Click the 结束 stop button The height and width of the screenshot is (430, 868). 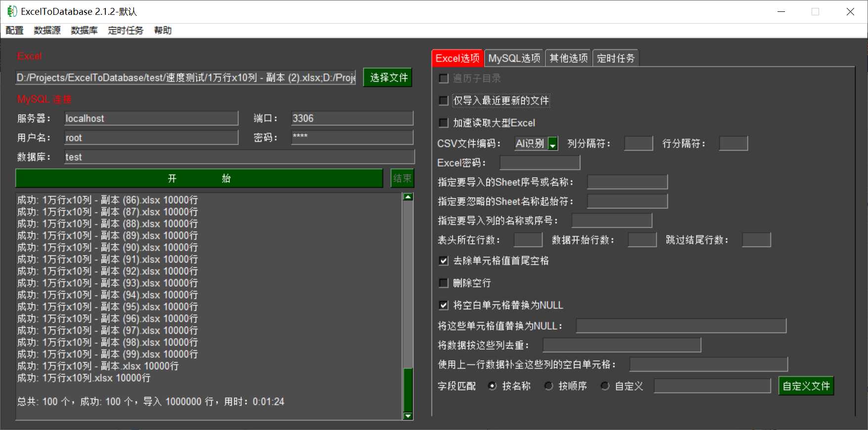pos(402,178)
